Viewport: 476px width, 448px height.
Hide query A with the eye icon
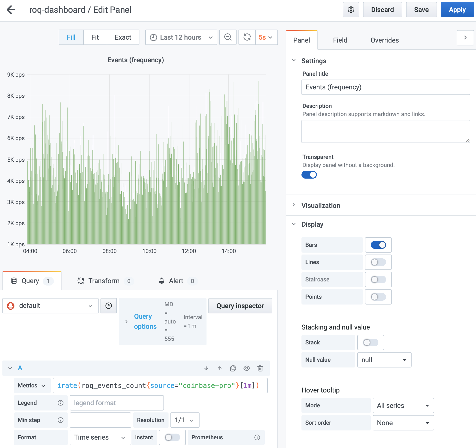pyautogui.click(x=247, y=368)
